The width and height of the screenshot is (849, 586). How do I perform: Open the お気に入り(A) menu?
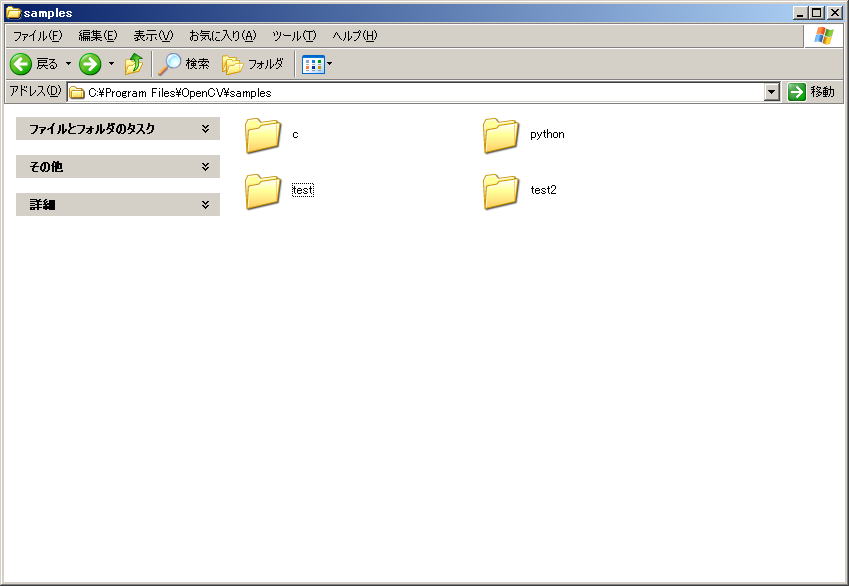(223, 36)
